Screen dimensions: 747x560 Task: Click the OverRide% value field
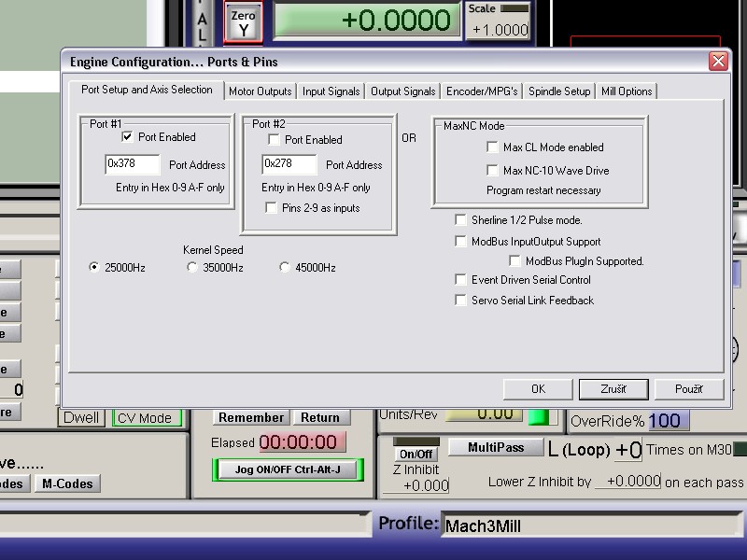[x=669, y=421]
